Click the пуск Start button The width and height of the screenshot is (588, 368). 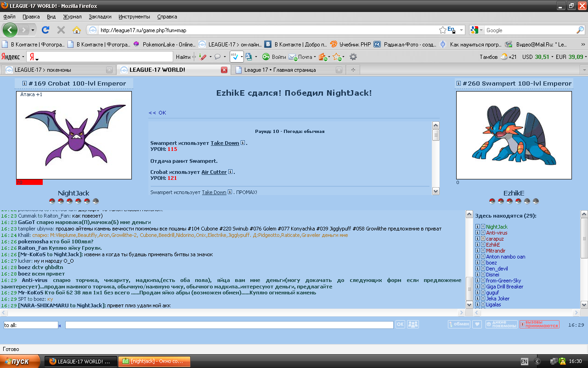(20, 362)
